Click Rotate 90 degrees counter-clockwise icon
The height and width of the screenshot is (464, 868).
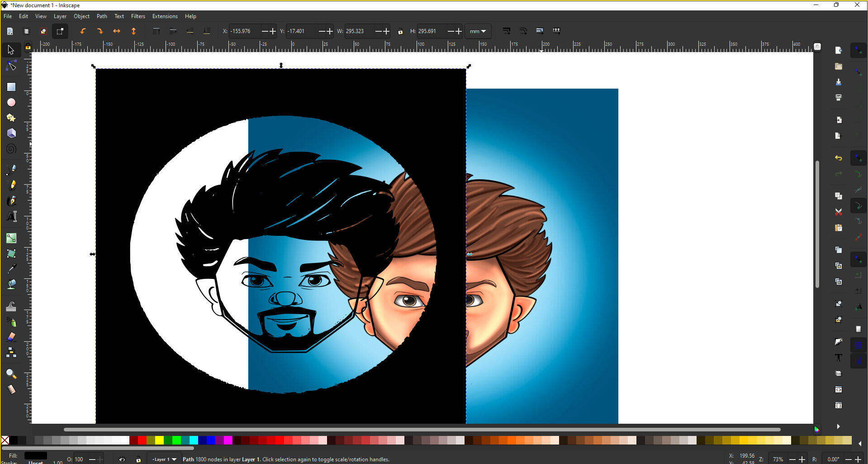[83, 31]
